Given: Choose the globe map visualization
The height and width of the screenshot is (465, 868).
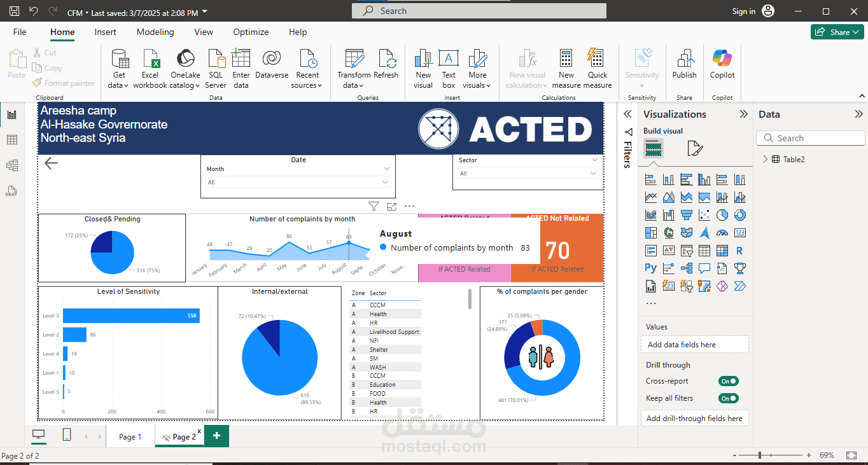Looking at the screenshot, I should point(668,233).
